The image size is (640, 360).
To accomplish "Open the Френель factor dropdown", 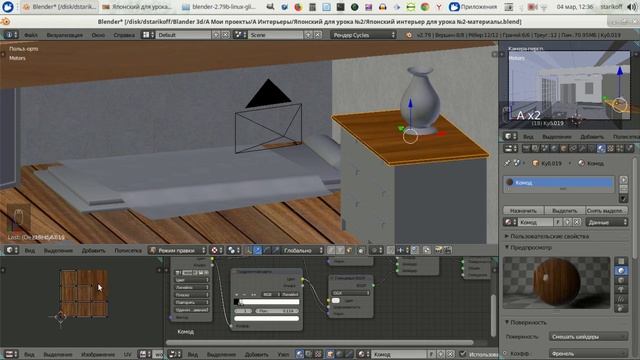I will 589,353.
